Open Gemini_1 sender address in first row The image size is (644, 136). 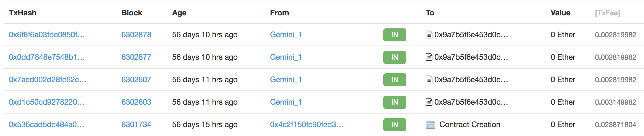[x=286, y=35]
